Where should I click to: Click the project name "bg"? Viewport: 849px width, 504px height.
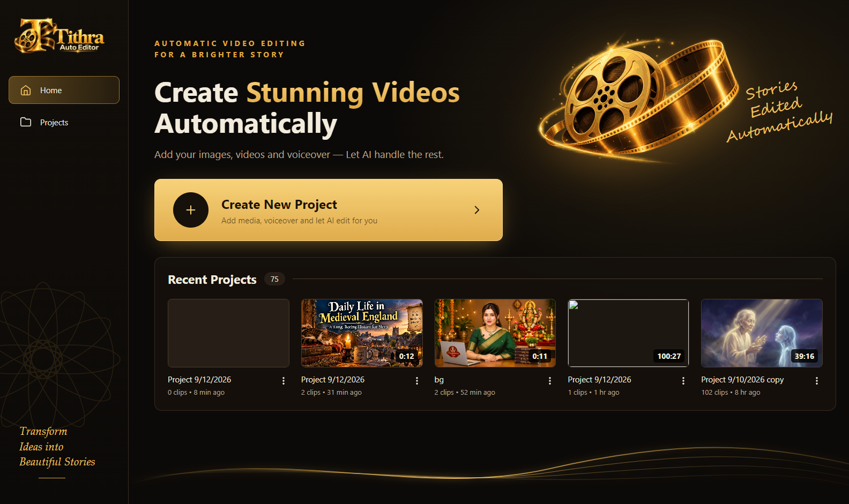pyautogui.click(x=439, y=380)
